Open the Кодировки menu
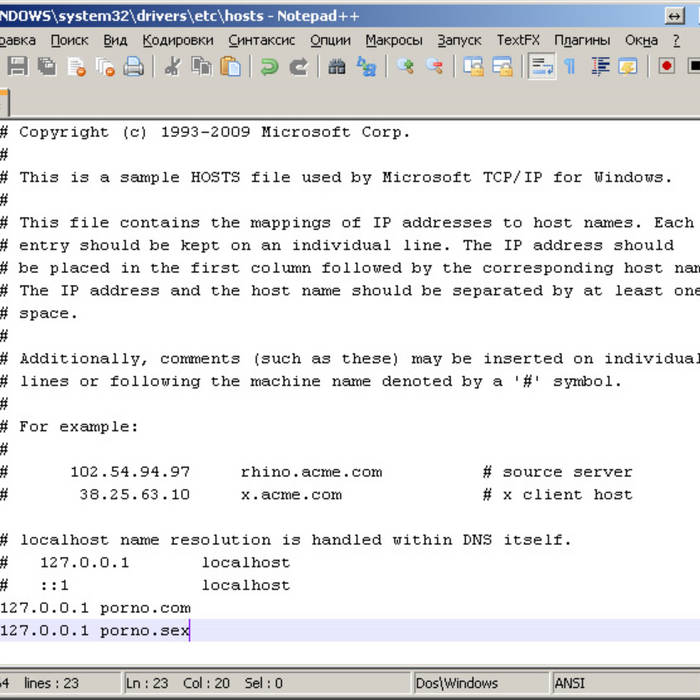The image size is (700, 700). (x=178, y=40)
